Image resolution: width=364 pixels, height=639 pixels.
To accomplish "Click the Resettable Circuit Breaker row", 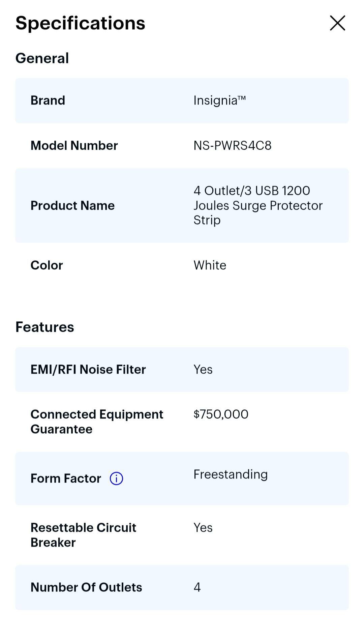I will (182, 534).
